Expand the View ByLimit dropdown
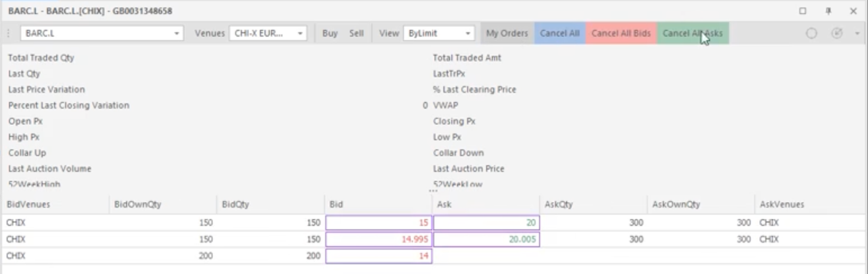Screen dimensions: 868x274 [x=467, y=34]
